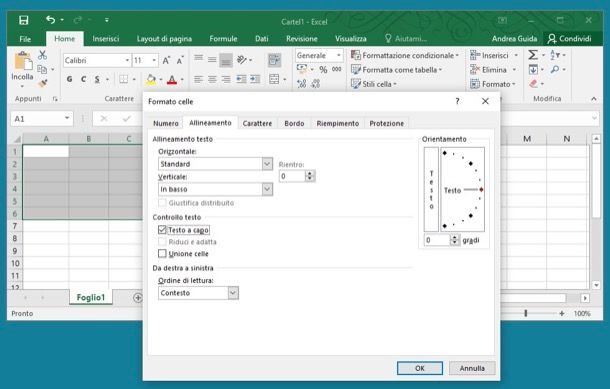610x389 pixels.
Task: Click the Condividi share button
Action: 570,39
